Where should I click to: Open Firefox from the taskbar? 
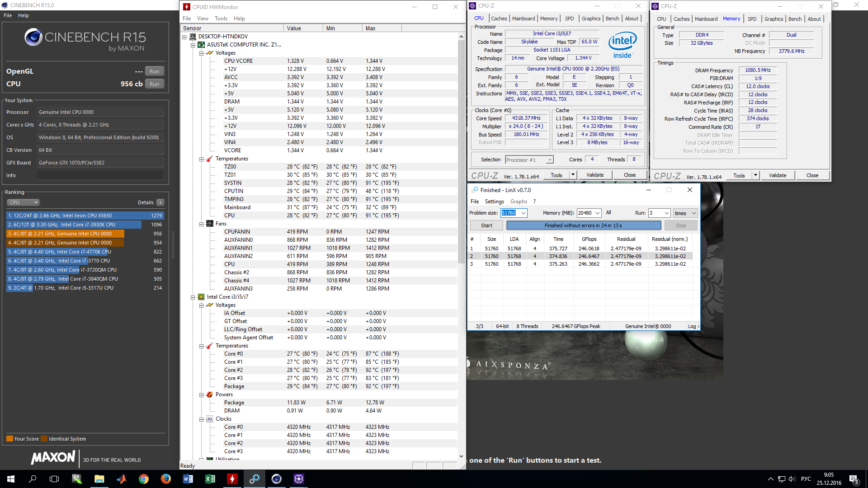point(166,479)
